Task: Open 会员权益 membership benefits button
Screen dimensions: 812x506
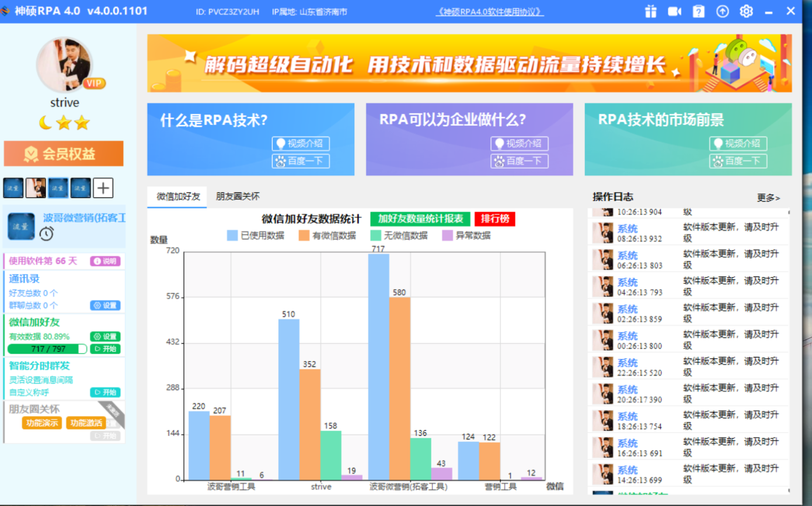Action: 64,154
